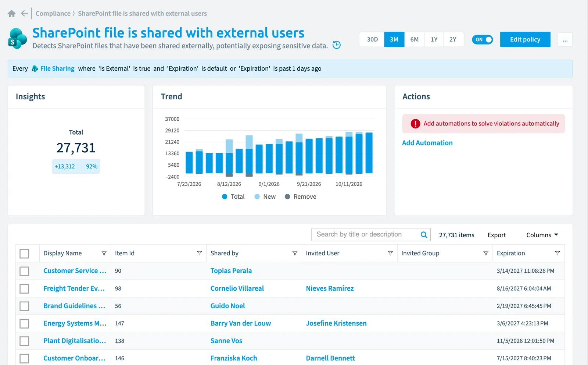Open shared-by user Barry Van der Louw
Image resolution: width=588 pixels, height=365 pixels.
(241, 323)
